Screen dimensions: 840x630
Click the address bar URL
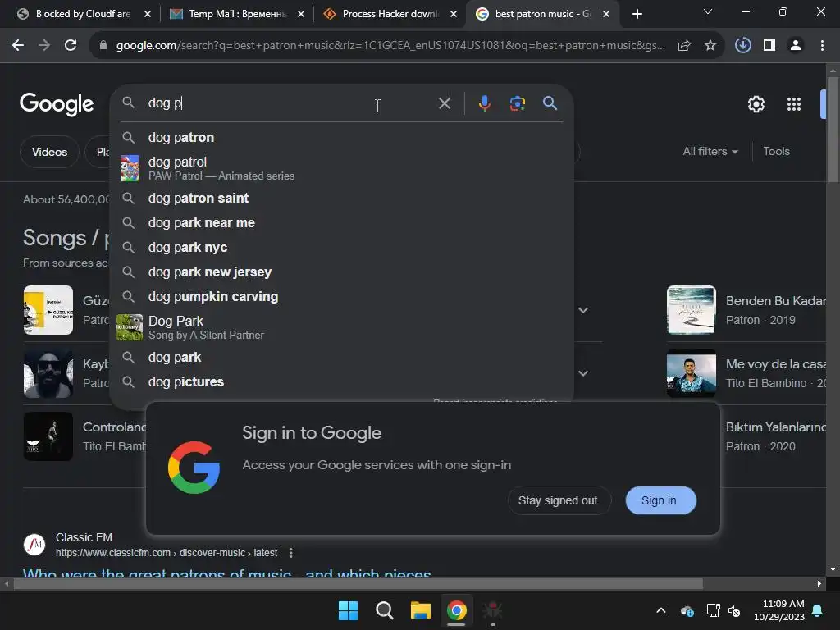pyautogui.click(x=390, y=46)
